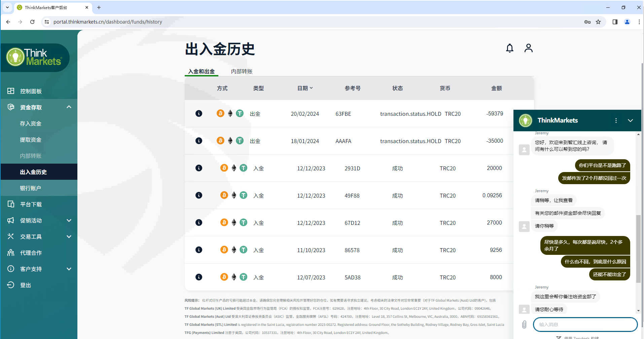Focus the chat message input field
Screen dimensions: 644x339
(x=585, y=325)
